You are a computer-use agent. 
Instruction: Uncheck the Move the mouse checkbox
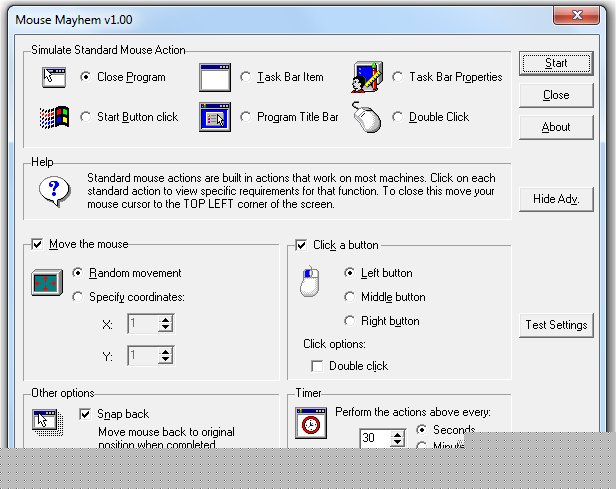(x=38, y=244)
